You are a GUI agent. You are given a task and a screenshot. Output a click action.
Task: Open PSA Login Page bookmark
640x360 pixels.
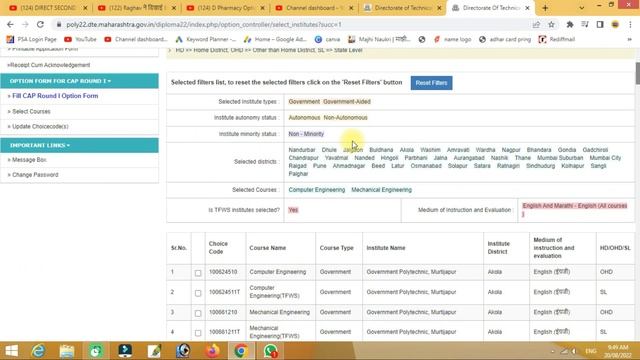click(31, 39)
